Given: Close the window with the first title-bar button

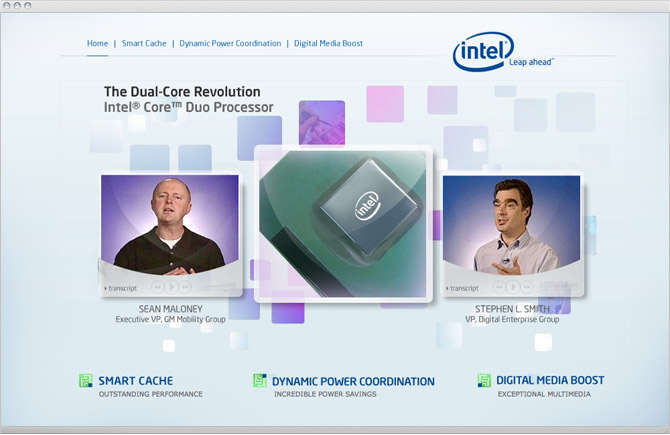Looking at the screenshot, I should tap(6, 6).
